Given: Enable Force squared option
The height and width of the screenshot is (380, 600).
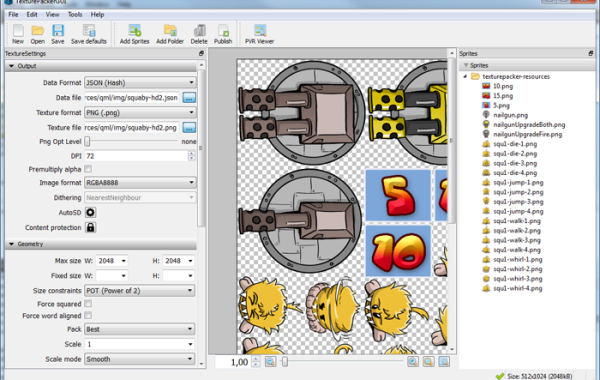Looking at the screenshot, I should [x=88, y=303].
